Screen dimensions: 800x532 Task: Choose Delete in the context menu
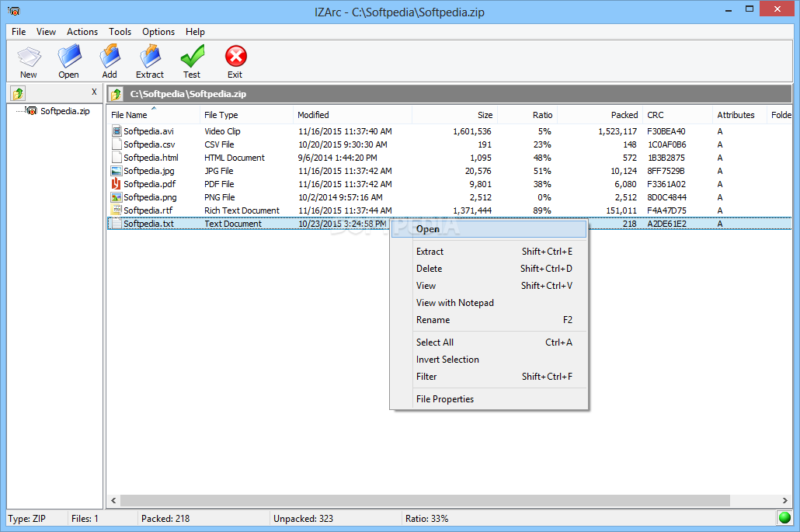click(x=489, y=268)
